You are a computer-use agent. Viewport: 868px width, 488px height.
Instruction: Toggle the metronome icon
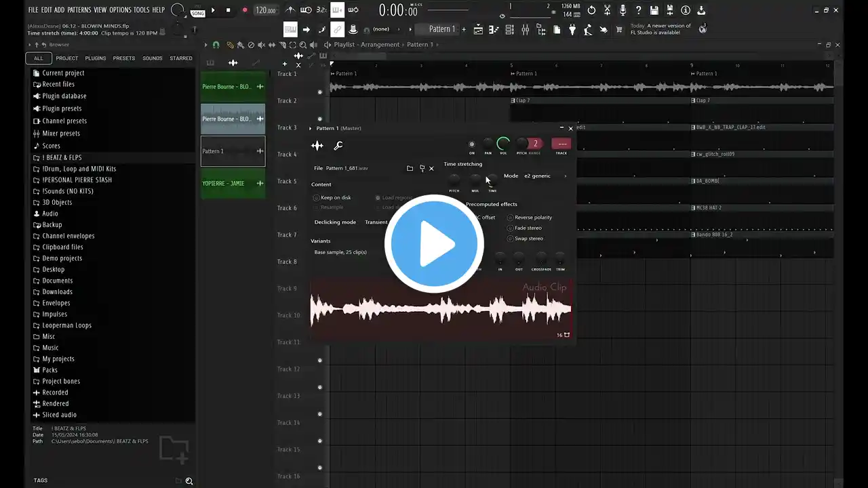[290, 10]
